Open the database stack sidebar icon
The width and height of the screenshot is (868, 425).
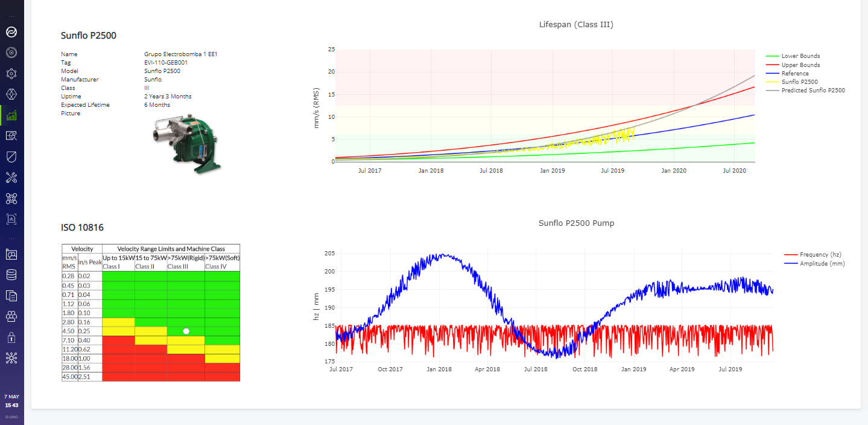pyautogui.click(x=11, y=275)
